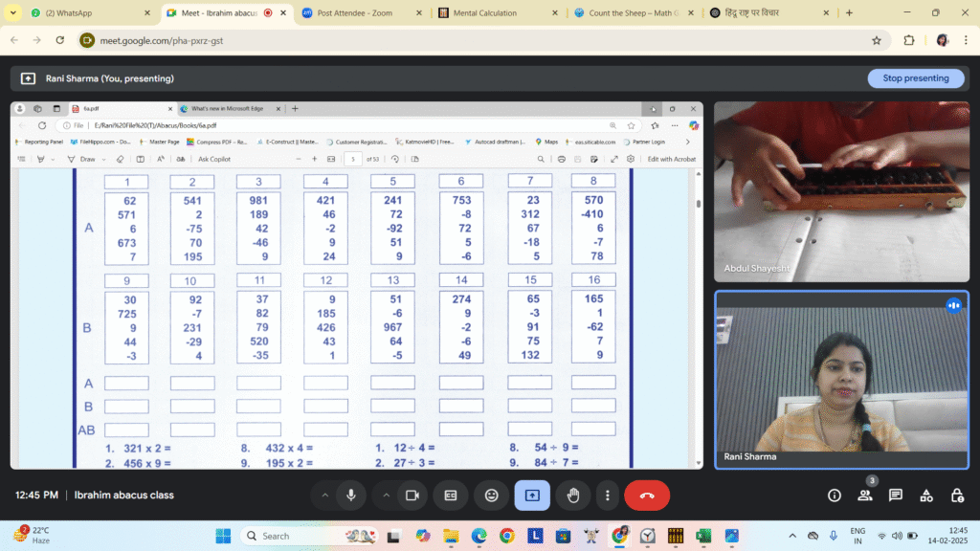Image resolution: width=980 pixels, height=551 pixels.
Task: Open more options three-dot menu in Meet
Action: pos(607,496)
